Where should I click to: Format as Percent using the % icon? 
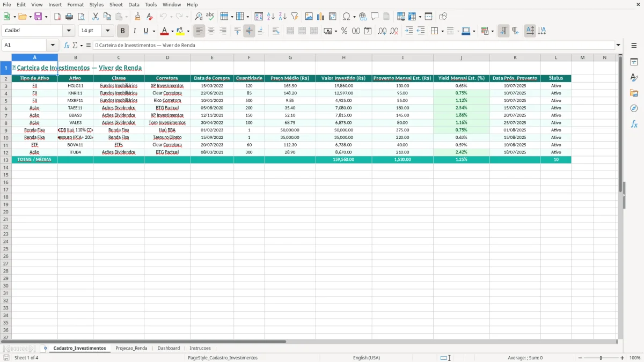point(344,31)
